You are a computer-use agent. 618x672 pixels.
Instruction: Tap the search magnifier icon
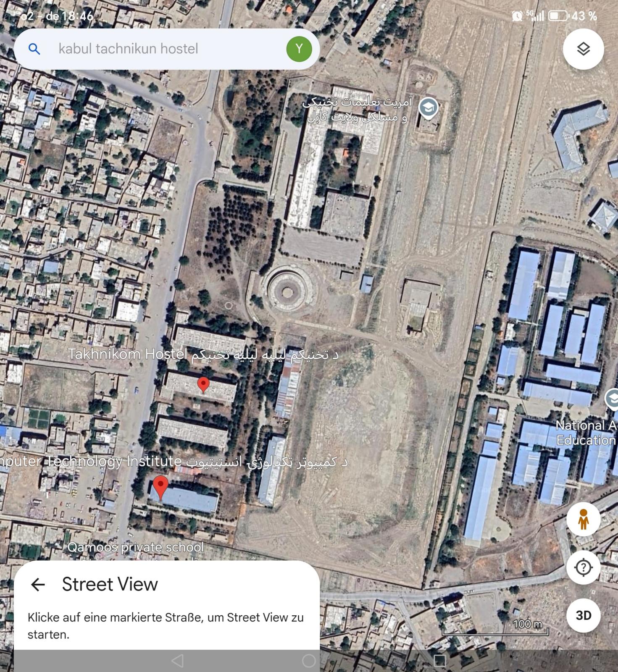[x=34, y=49]
